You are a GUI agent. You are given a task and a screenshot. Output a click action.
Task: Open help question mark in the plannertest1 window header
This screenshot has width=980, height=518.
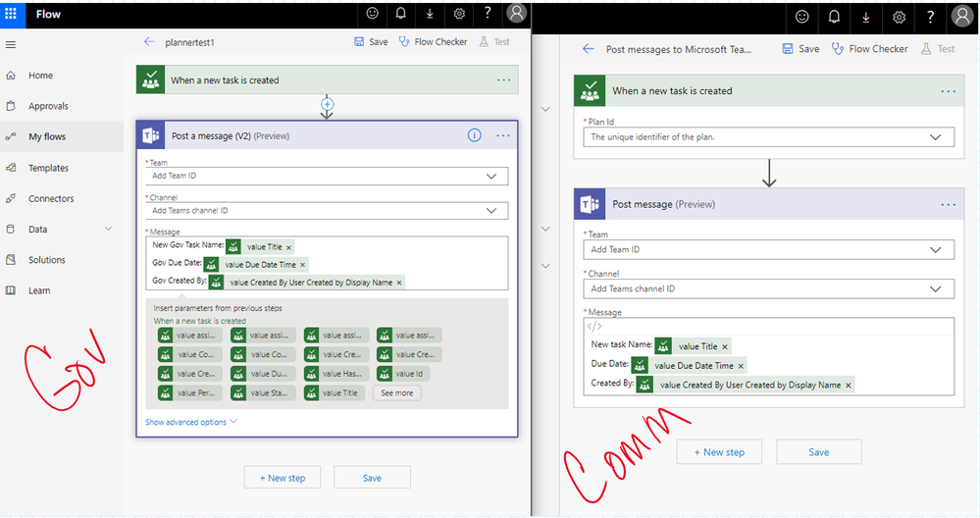coord(488,13)
